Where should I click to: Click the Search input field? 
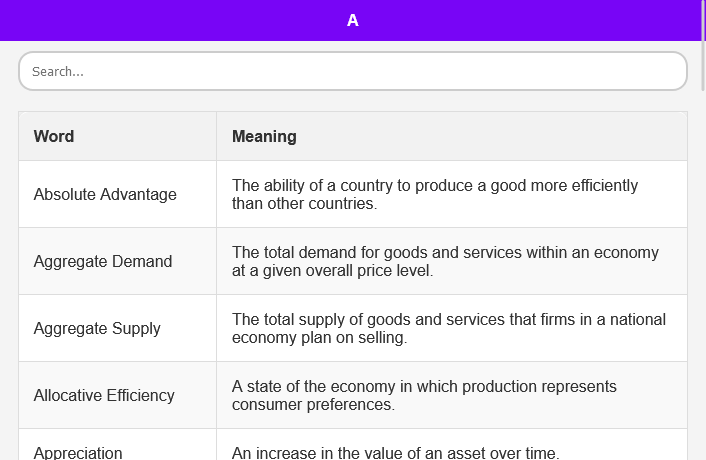tap(352, 71)
